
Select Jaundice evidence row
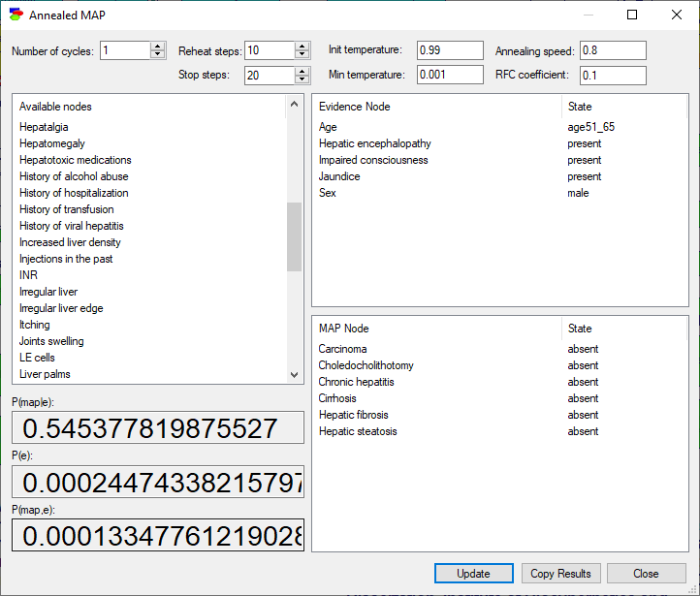coord(500,176)
